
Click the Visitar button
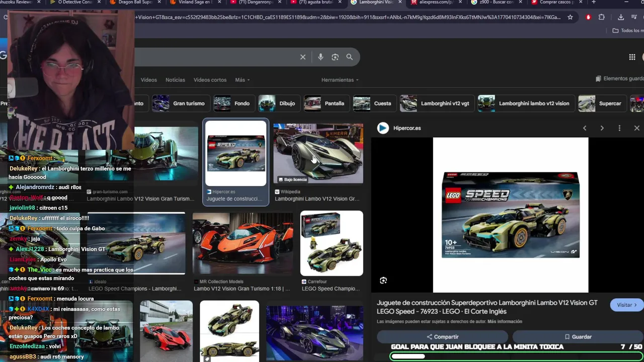tap(626, 305)
